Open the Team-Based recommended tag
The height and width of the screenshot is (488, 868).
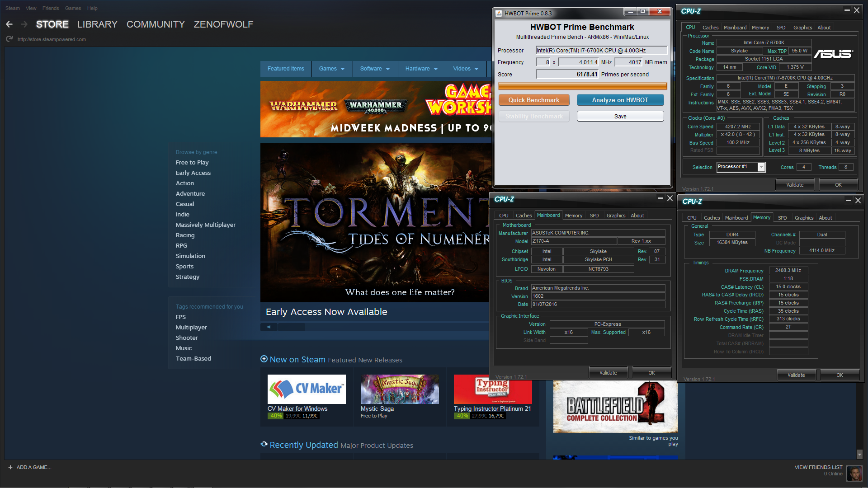[x=193, y=358]
